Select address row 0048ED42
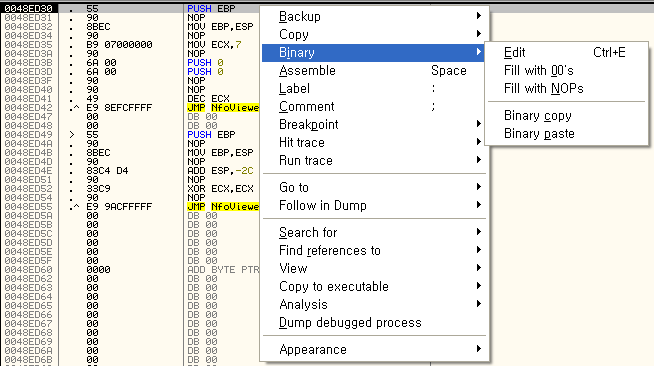The image size is (654, 366). click(28, 108)
